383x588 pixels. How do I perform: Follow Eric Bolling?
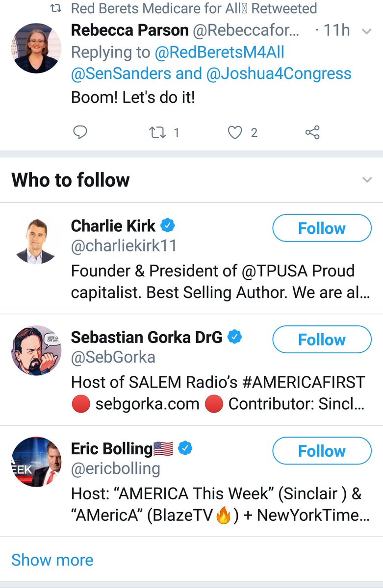[322, 451]
